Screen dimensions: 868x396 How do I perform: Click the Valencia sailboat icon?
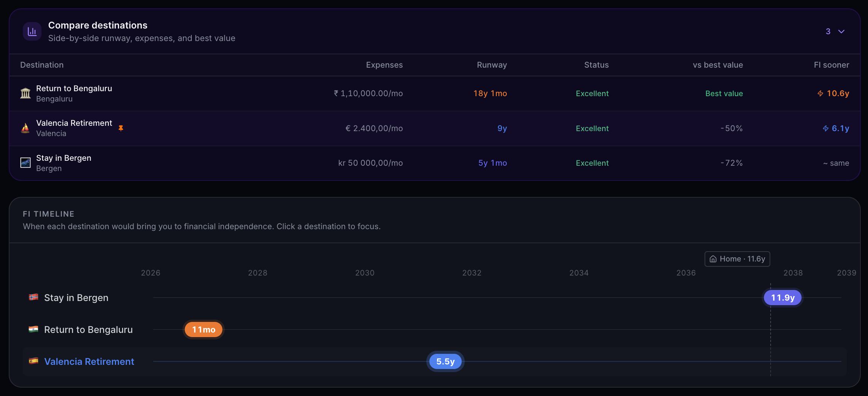click(25, 128)
